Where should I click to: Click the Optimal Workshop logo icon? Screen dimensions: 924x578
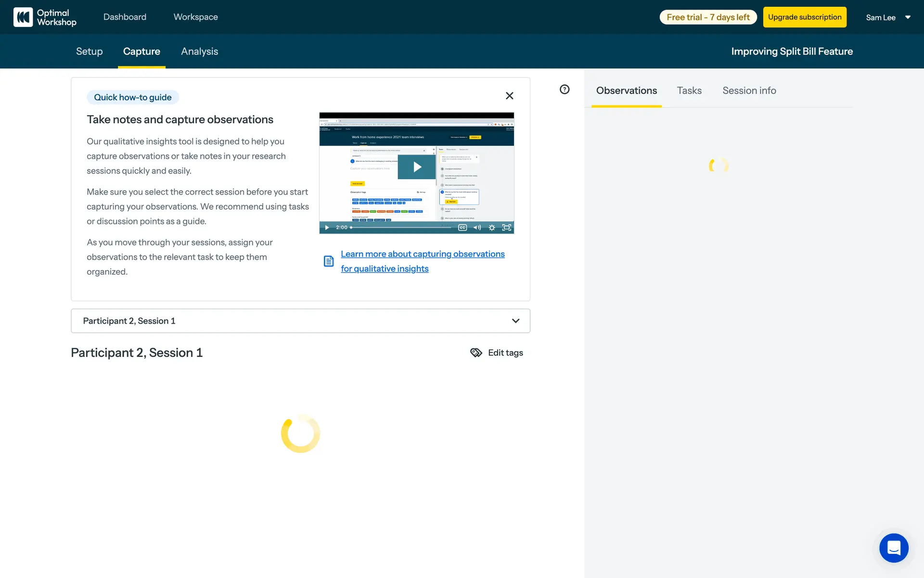point(23,17)
